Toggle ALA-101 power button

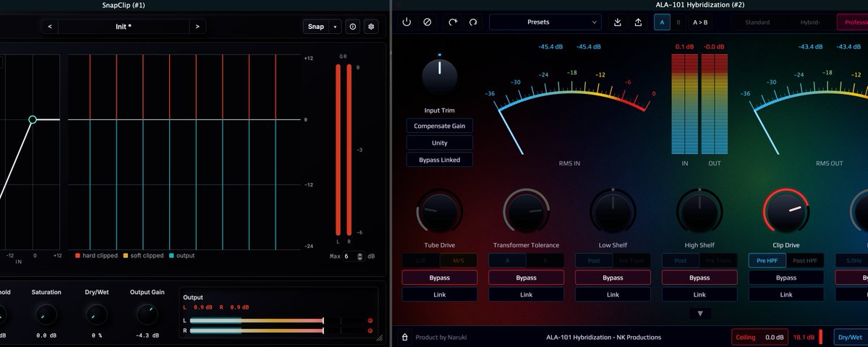407,22
